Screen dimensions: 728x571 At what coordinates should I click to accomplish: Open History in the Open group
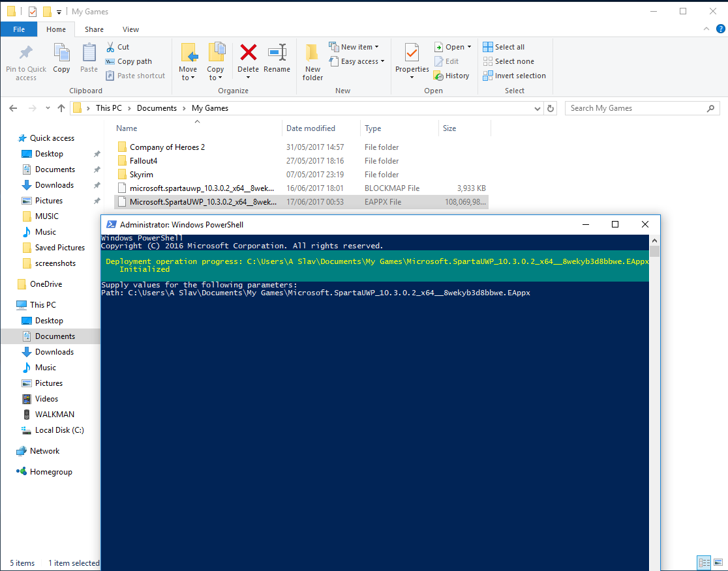coord(451,76)
